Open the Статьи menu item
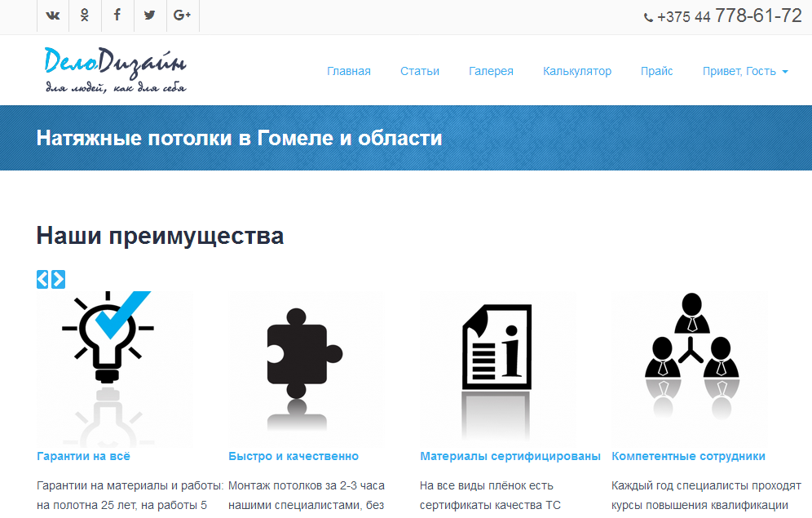Image resolution: width=812 pixels, height=518 pixels. pyautogui.click(x=420, y=71)
